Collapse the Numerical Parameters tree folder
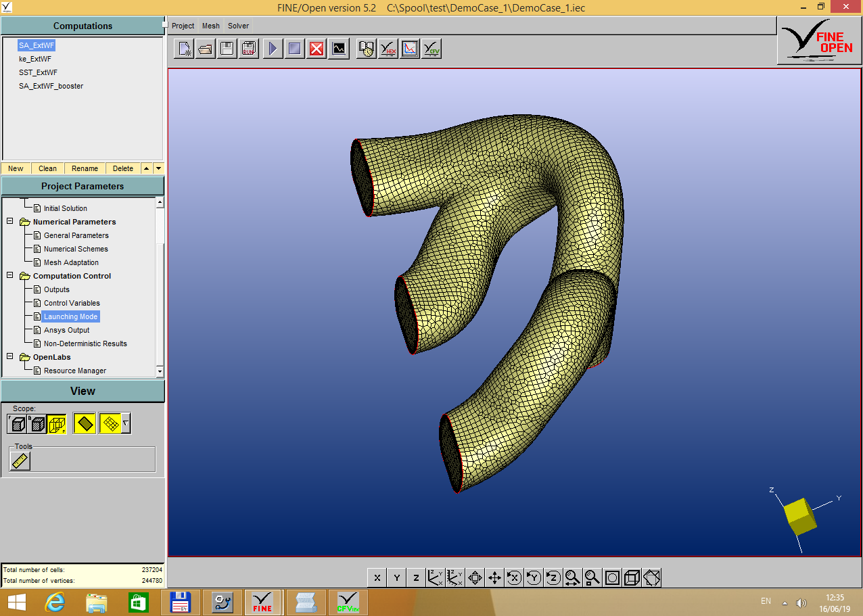The height and width of the screenshot is (616, 863). 10,222
